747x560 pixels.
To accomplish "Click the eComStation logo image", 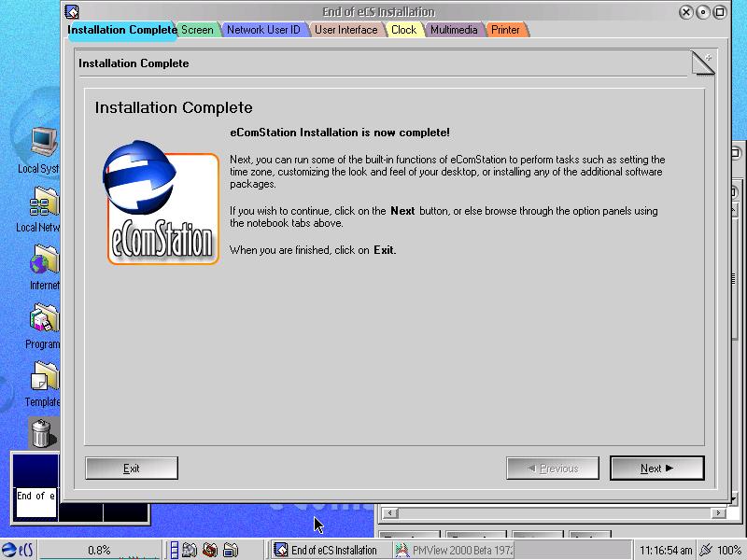I will [161, 203].
